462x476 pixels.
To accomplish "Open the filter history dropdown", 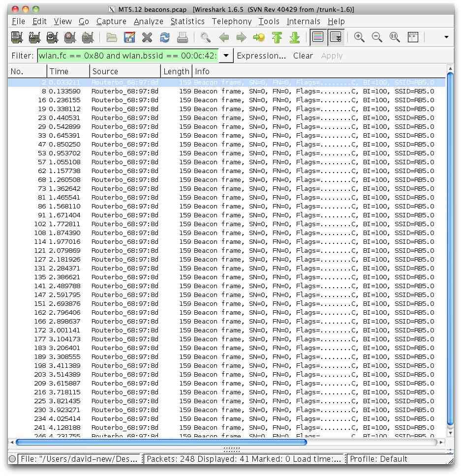I will pos(226,56).
